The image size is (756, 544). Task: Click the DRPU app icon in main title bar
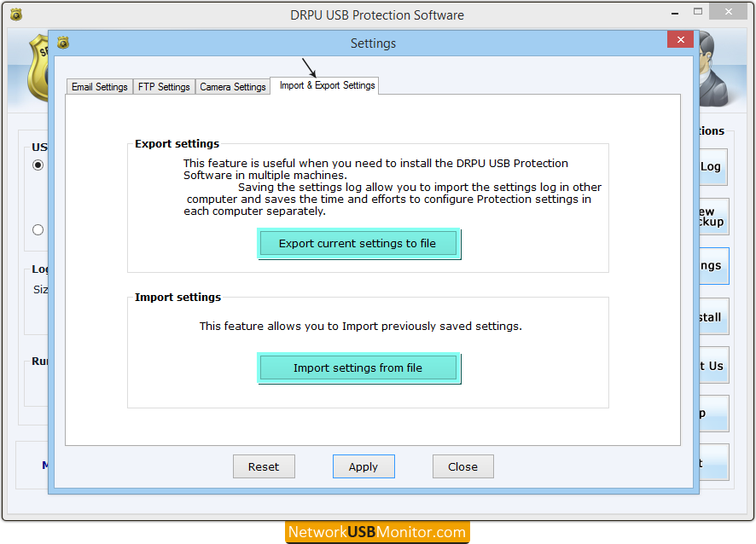pos(16,15)
